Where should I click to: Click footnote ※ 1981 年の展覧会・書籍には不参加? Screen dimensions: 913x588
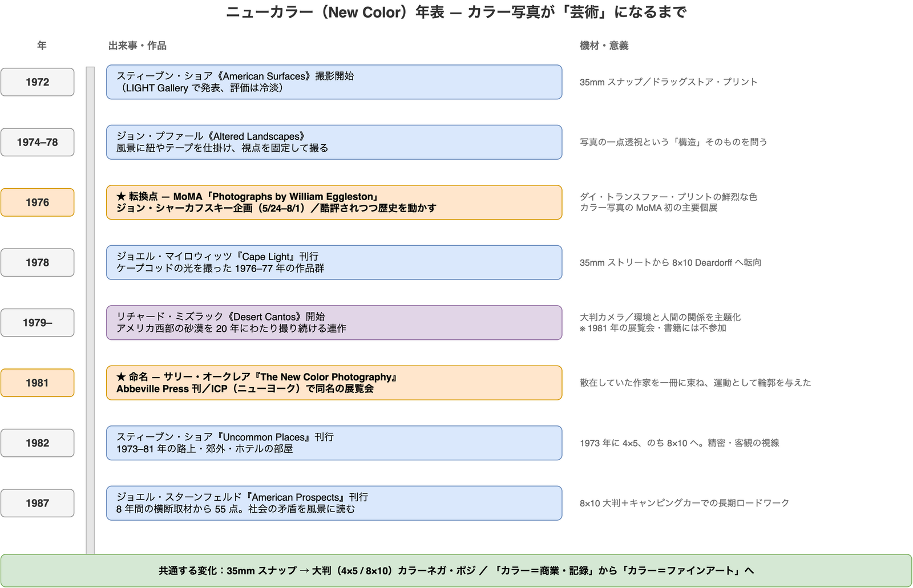coord(653,328)
